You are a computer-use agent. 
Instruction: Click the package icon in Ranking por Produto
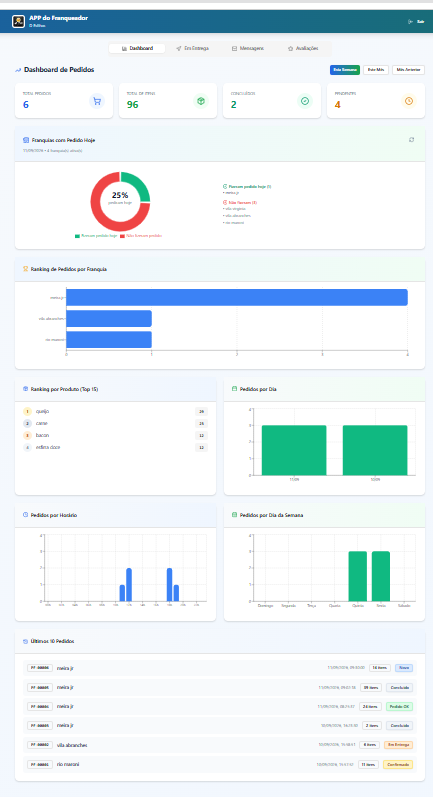pyautogui.click(x=26, y=389)
